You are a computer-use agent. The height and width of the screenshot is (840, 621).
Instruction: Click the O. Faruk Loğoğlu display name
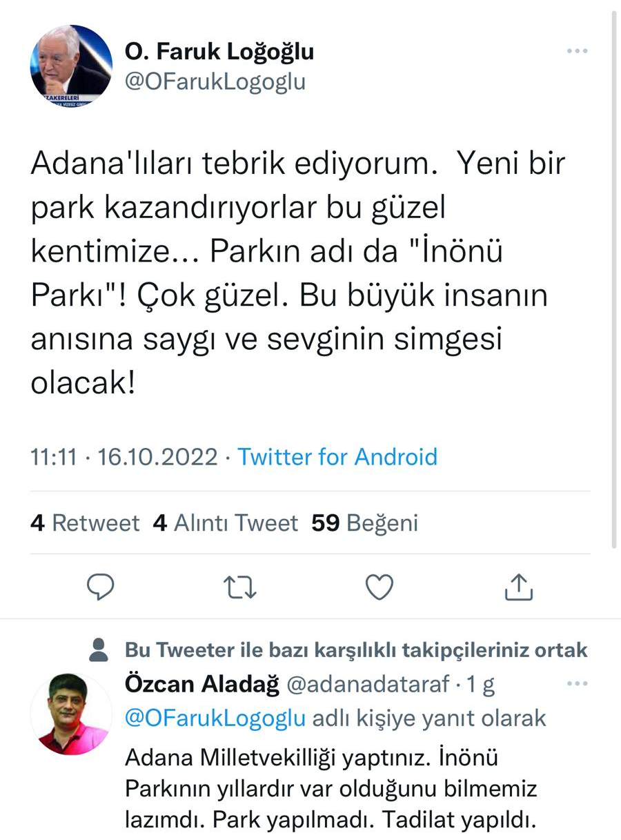219,51
